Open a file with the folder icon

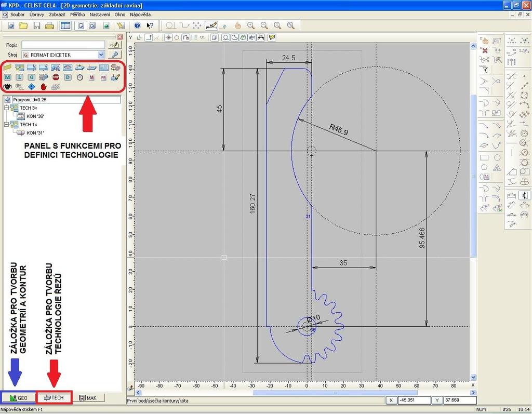tap(23, 26)
